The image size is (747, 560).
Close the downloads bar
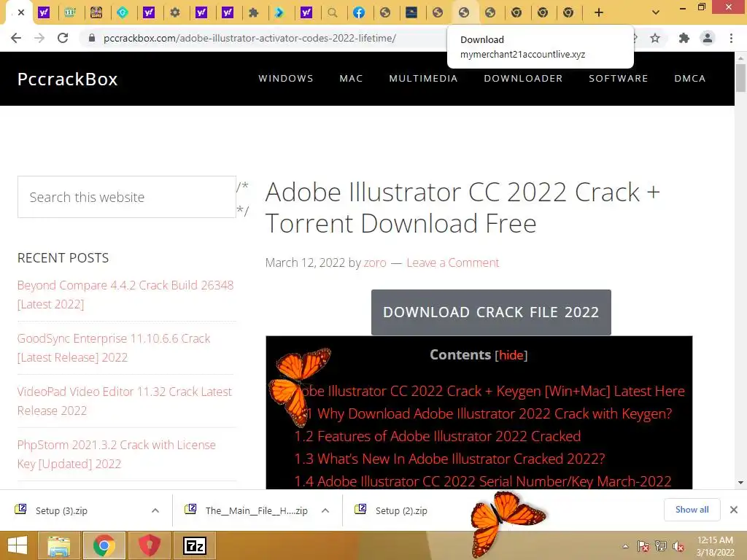(x=734, y=510)
